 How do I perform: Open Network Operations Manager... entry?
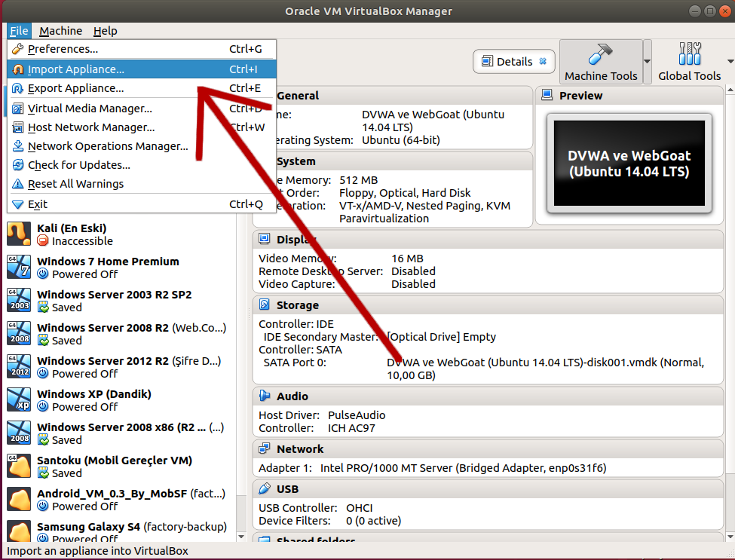click(x=142, y=146)
